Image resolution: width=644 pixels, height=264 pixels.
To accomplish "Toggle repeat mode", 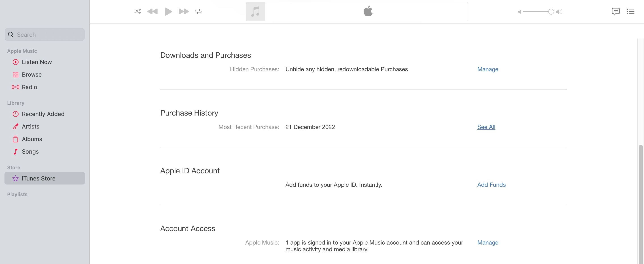I will (x=199, y=11).
